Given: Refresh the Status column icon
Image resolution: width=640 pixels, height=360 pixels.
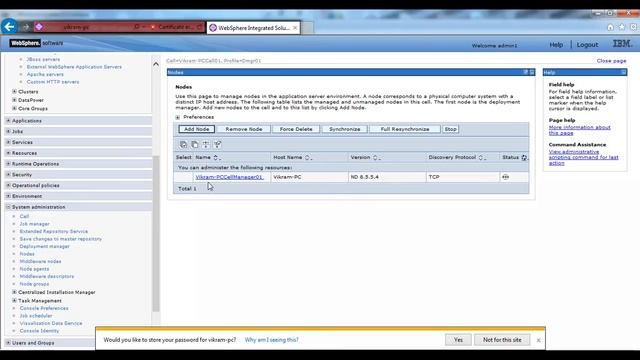Looking at the screenshot, I should [524, 158].
